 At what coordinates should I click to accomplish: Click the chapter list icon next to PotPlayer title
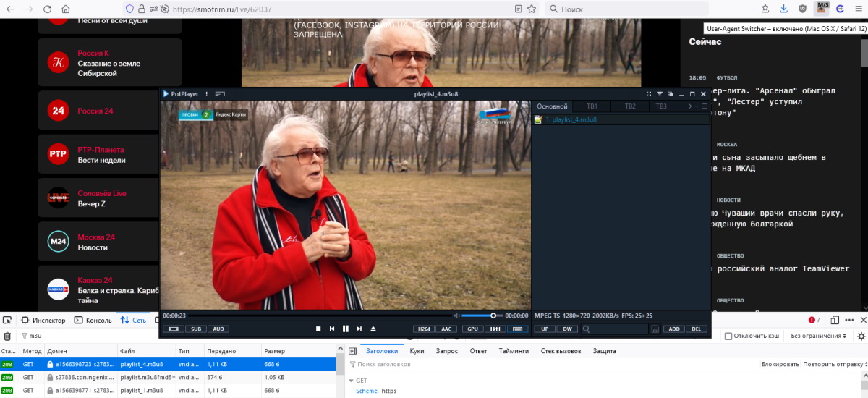point(221,94)
